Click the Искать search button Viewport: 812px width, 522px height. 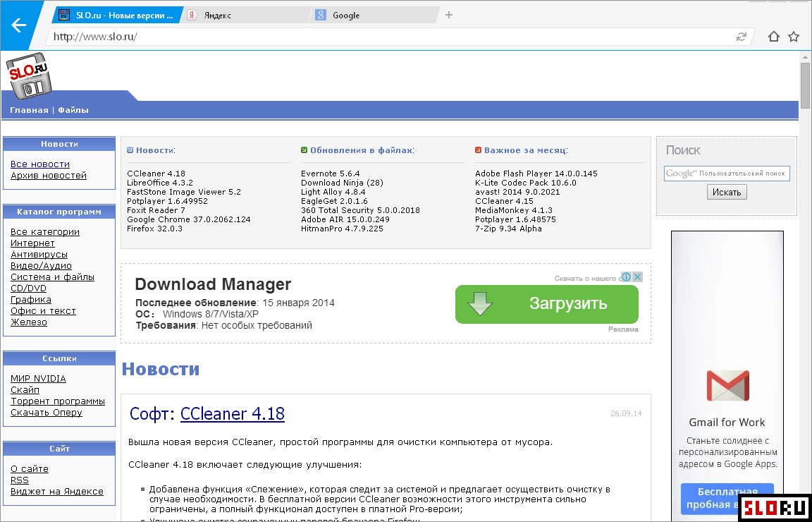(x=727, y=193)
